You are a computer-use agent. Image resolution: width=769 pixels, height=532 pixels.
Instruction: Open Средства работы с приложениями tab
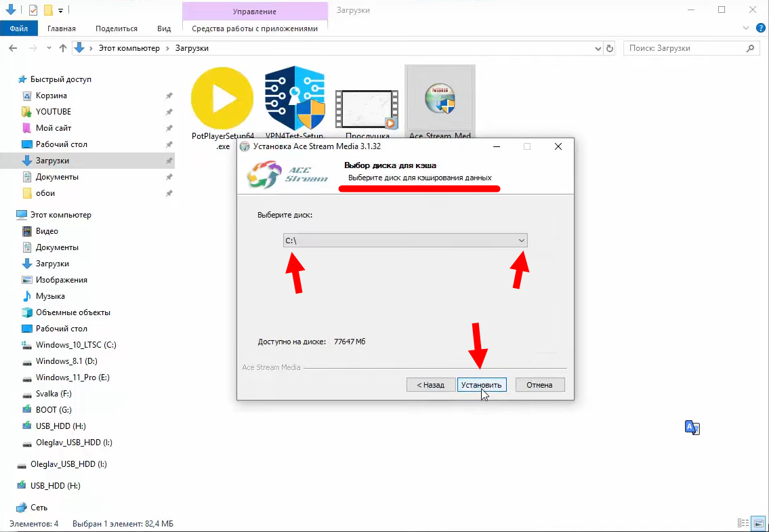click(x=255, y=28)
